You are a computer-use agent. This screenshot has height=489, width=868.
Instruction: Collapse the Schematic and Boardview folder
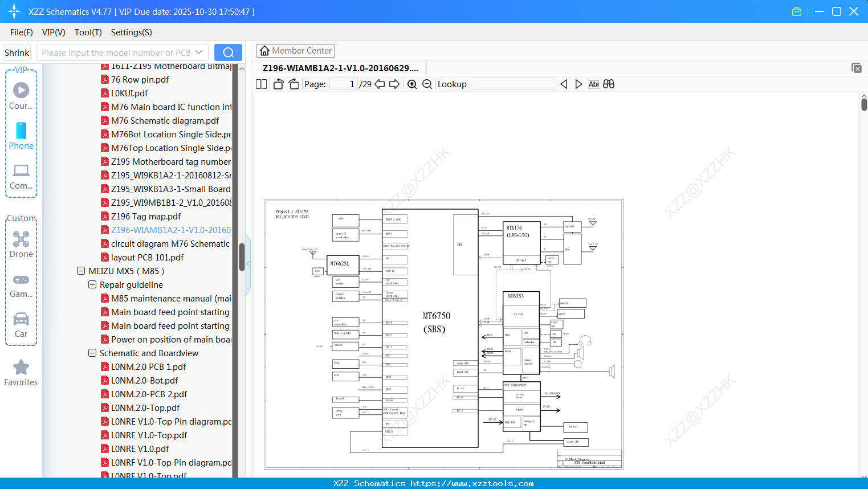(92, 353)
